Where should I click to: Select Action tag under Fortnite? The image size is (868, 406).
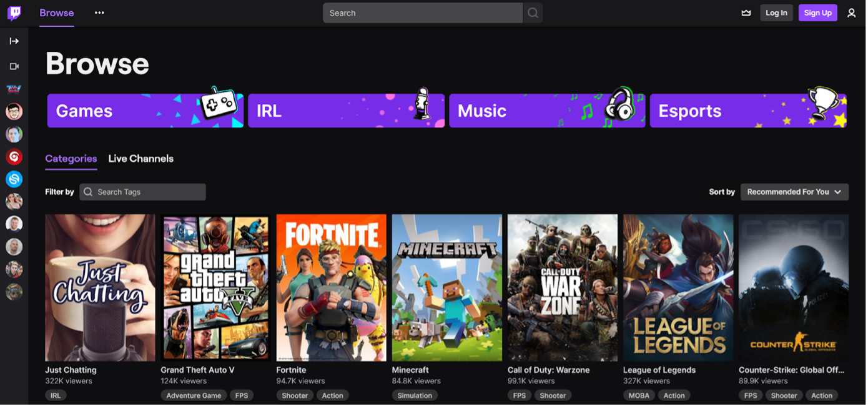tap(333, 396)
